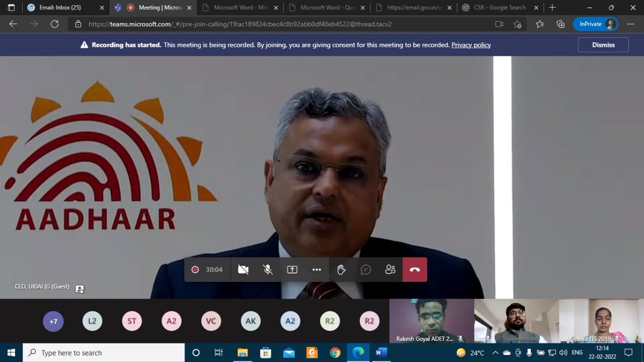Open the Windows Start menu

coord(11,353)
